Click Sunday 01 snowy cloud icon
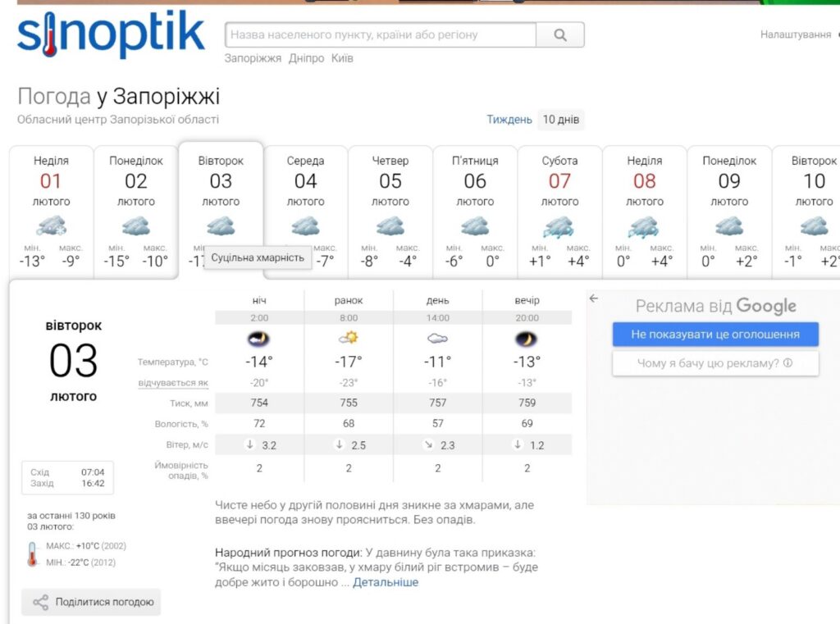Viewport: 840px width, 624px height. point(51,226)
